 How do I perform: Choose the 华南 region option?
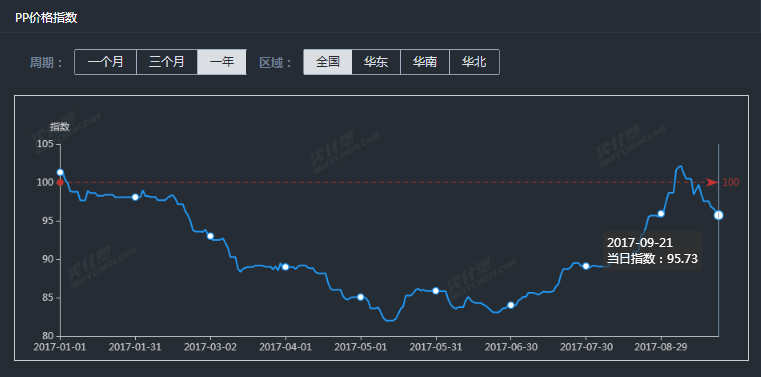pos(425,62)
